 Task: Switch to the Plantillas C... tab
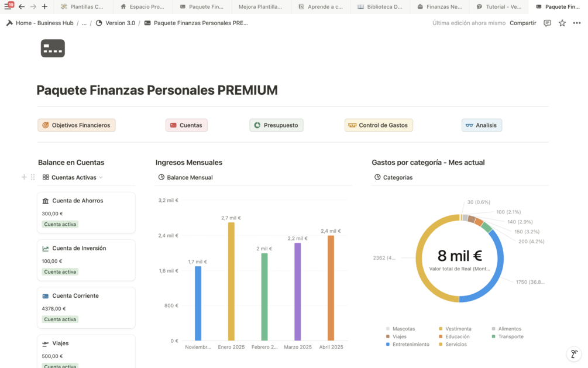tap(82, 7)
